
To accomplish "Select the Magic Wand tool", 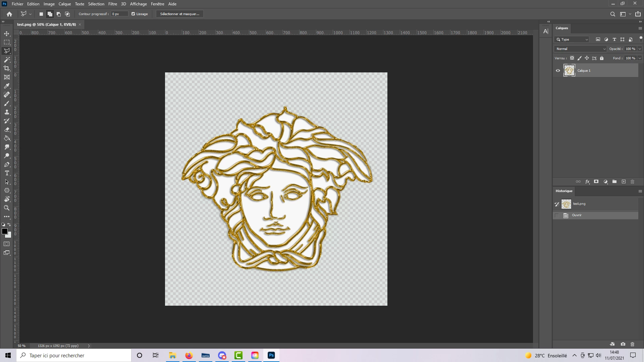I will tap(7, 60).
